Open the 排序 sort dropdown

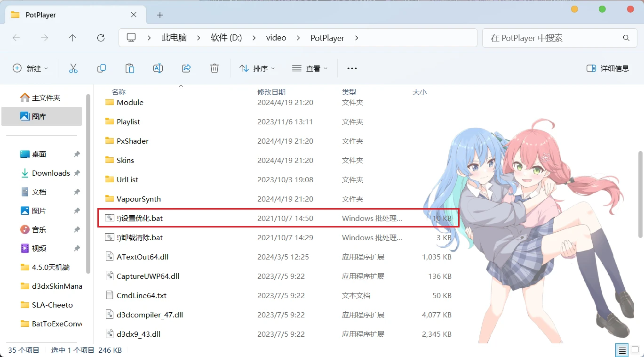coord(257,68)
